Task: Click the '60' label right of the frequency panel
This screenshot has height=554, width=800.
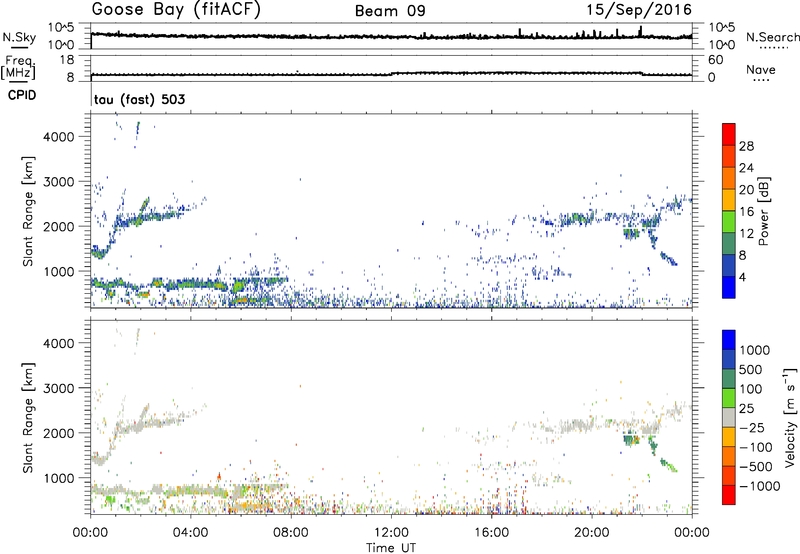Action: pyautogui.click(x=715, y=60)
